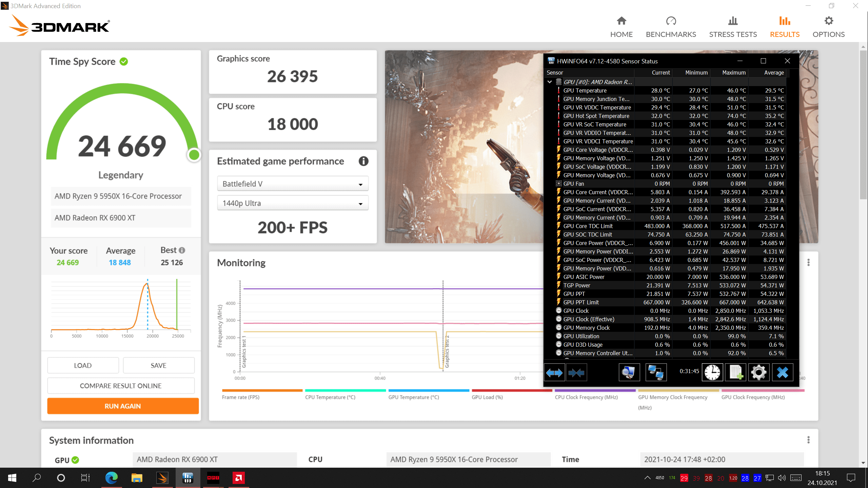Image resolution: width=868 pixels, height=488 pixels.
Task: Click the CPU Temperature legend swatch
Action: click(346, 390)
